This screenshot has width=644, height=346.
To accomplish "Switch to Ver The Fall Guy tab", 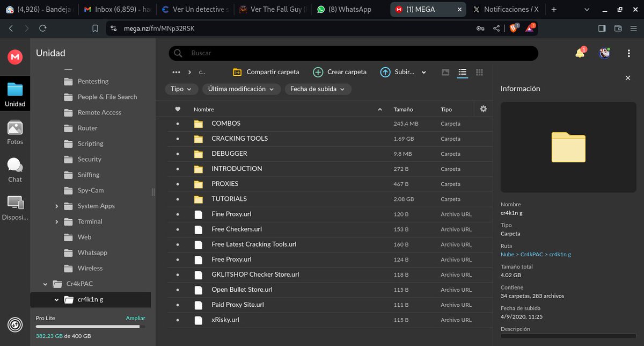I will (272, 9).
